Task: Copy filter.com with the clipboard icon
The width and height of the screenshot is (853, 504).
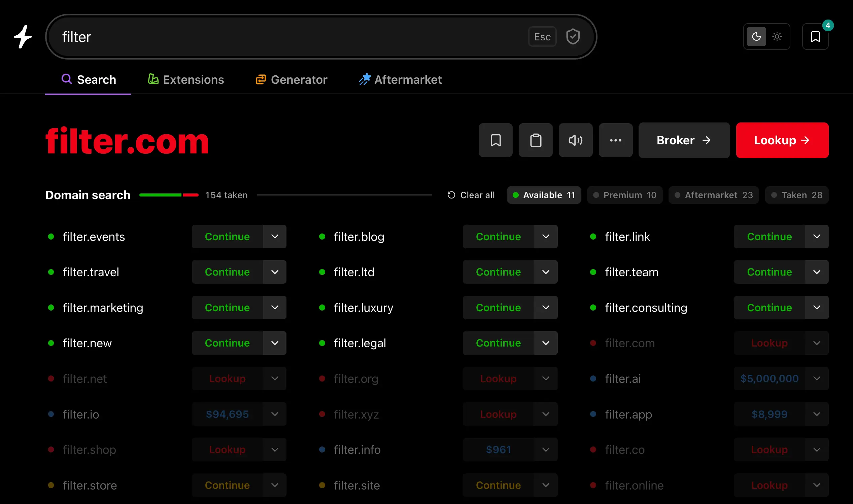Action: (x=536, y=140)
